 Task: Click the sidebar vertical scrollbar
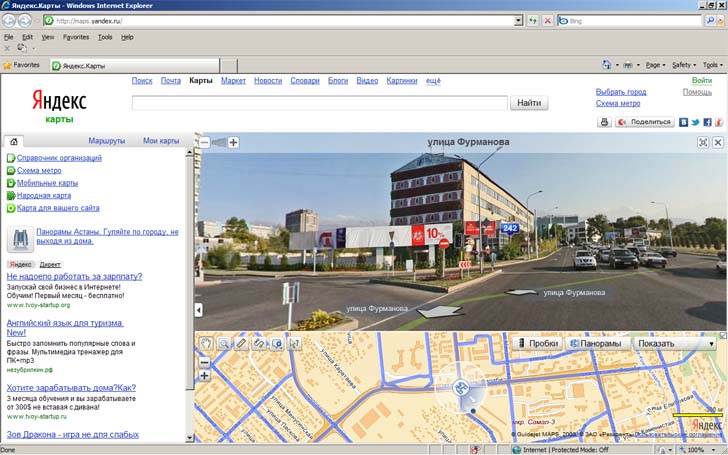(x=189, y=295)
